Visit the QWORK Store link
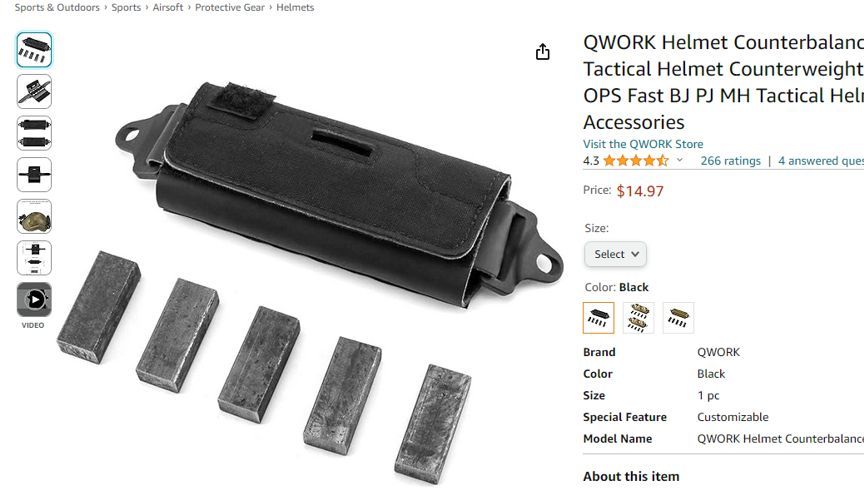This screenshot has width=864, height=491. click(x=643, y=144)
